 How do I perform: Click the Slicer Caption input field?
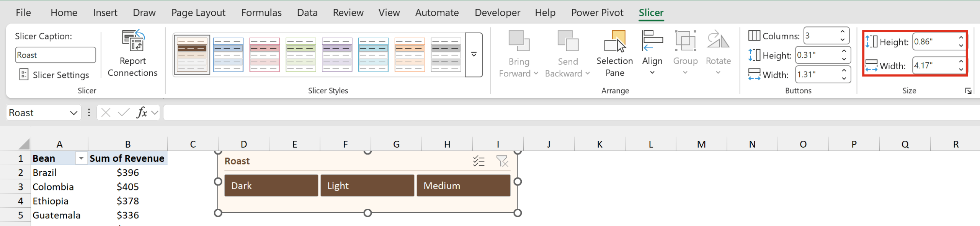coord(56,55)
